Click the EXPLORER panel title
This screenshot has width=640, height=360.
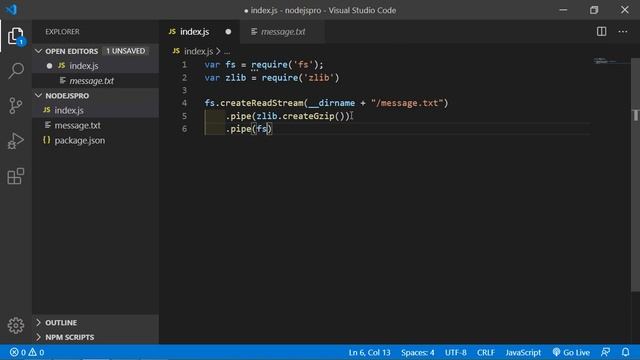[x=62, y=31]
